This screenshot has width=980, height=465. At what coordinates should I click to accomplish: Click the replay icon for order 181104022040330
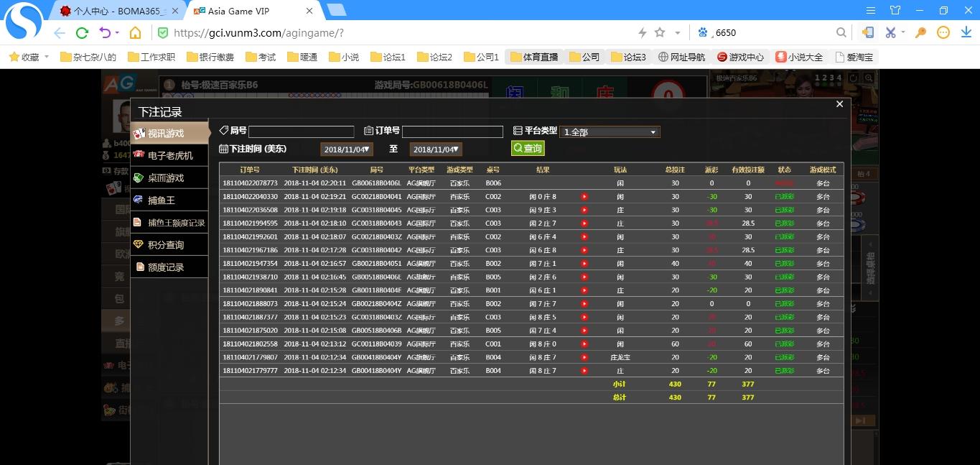[x=584, y=196]
